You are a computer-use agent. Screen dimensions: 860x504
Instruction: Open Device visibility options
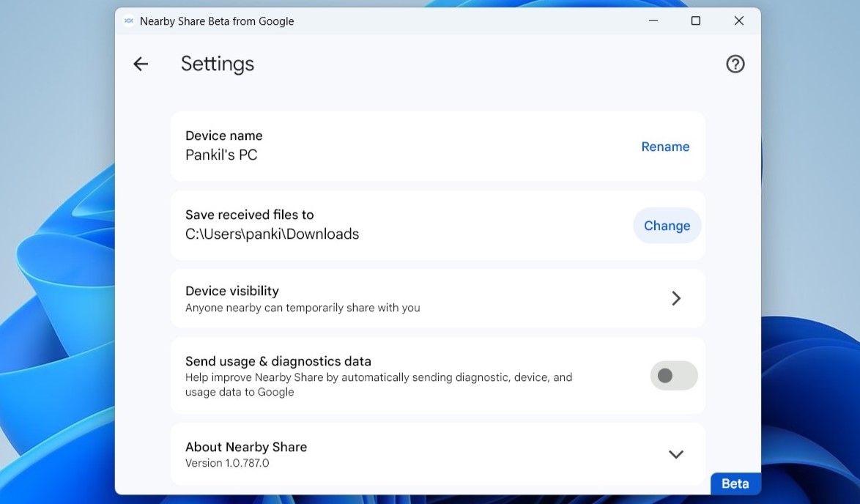437,298
